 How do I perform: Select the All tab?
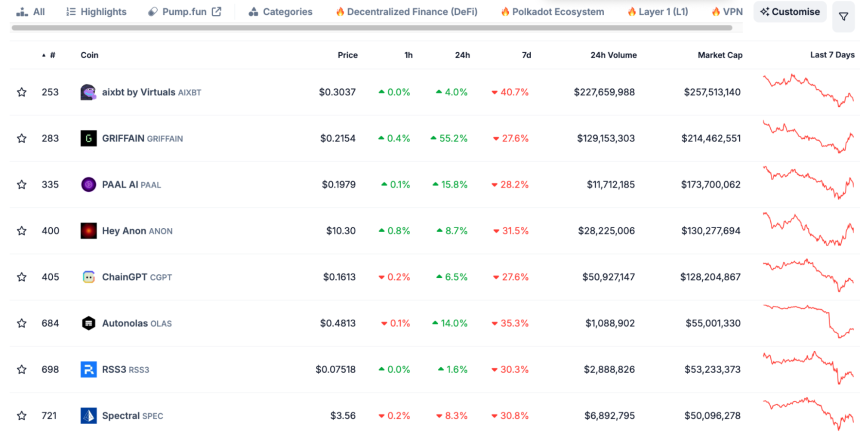pos(31,12)
